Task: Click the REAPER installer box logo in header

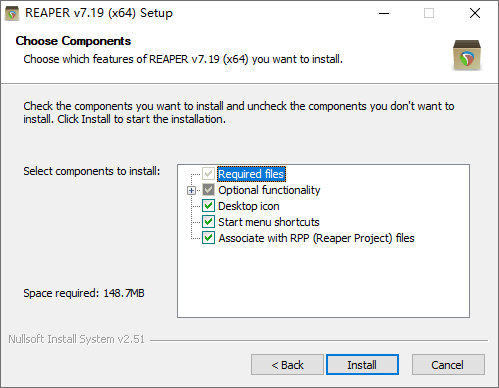Action: (x=467, y=55)
